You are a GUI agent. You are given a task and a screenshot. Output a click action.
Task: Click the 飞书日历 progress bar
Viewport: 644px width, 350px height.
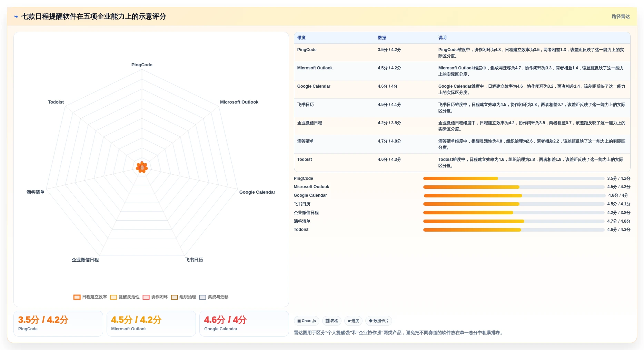pos(514,204)
